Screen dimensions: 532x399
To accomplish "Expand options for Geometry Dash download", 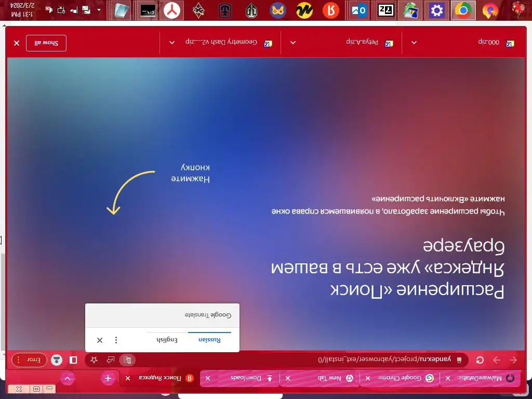I will click(x=171, y=43).
